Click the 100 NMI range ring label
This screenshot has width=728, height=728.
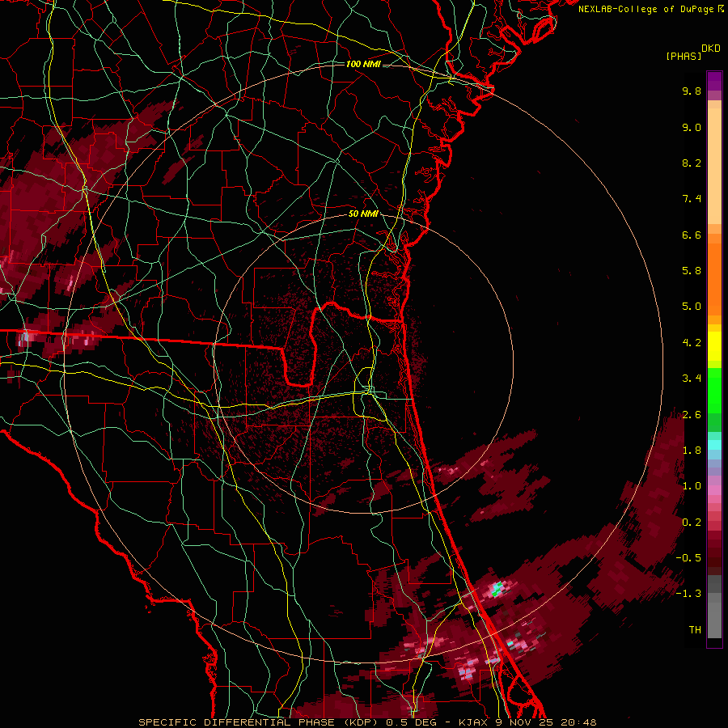[363, 64]
